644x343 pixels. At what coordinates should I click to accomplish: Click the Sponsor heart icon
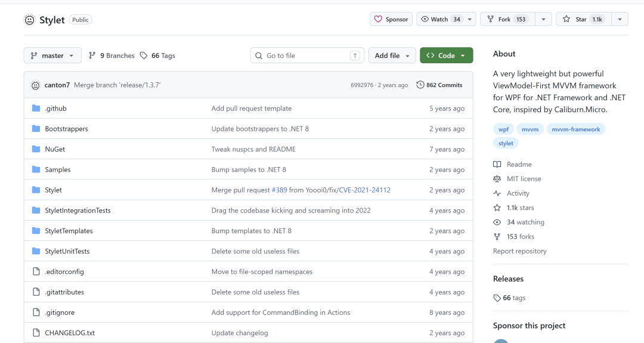378,19
